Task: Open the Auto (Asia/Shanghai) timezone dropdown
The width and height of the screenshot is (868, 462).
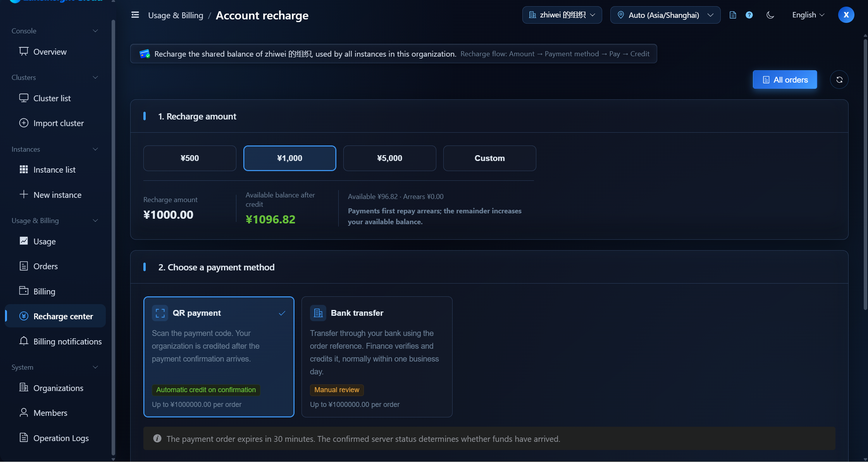Action: 665,15
